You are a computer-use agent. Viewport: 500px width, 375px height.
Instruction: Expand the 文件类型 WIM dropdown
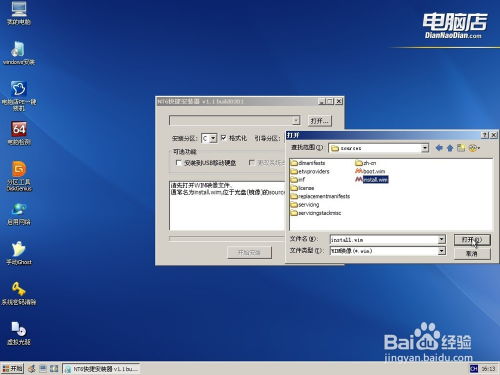pos(441,251)
